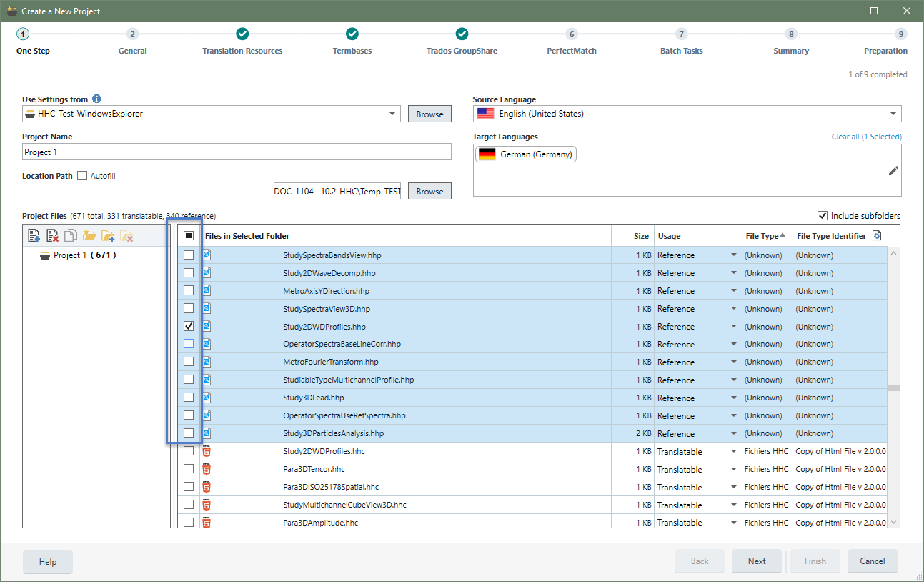Click the Help button
Viewport: 924px width, 582px height.
(48, 562)
